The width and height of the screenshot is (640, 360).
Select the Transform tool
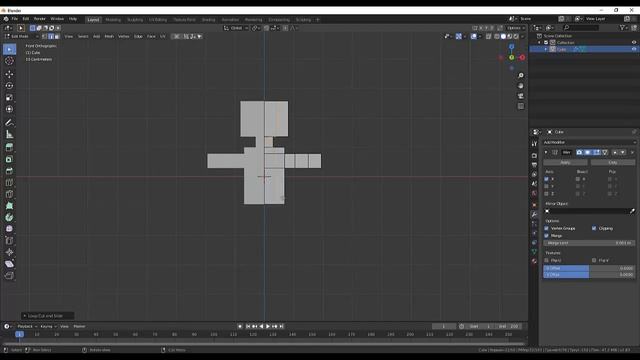pos(9,109)
